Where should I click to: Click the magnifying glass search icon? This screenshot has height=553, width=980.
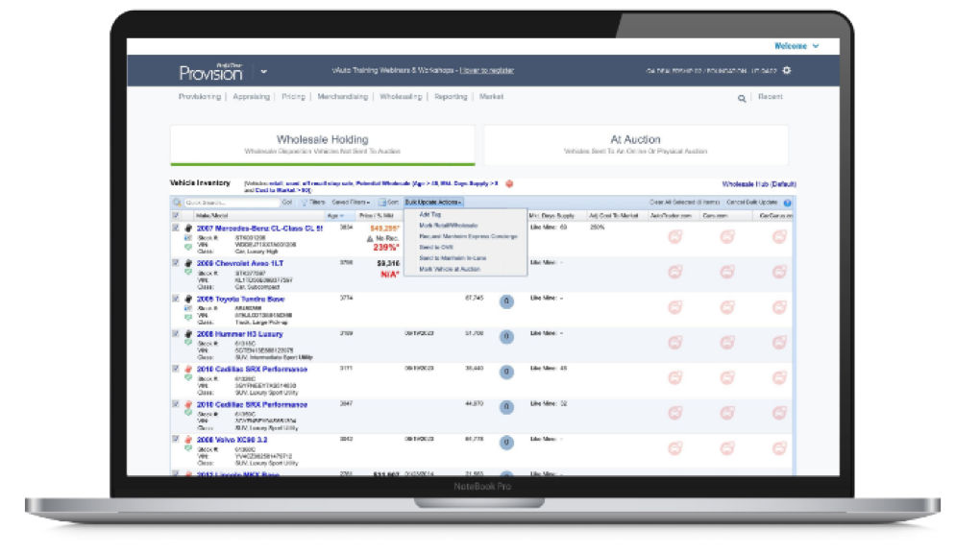(x=742, y=98)
